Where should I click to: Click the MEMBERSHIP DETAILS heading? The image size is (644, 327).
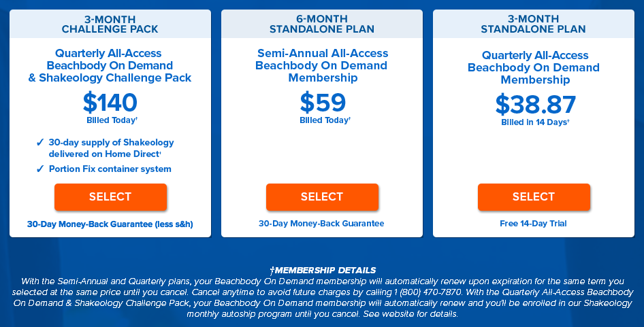tap(322, 271)
